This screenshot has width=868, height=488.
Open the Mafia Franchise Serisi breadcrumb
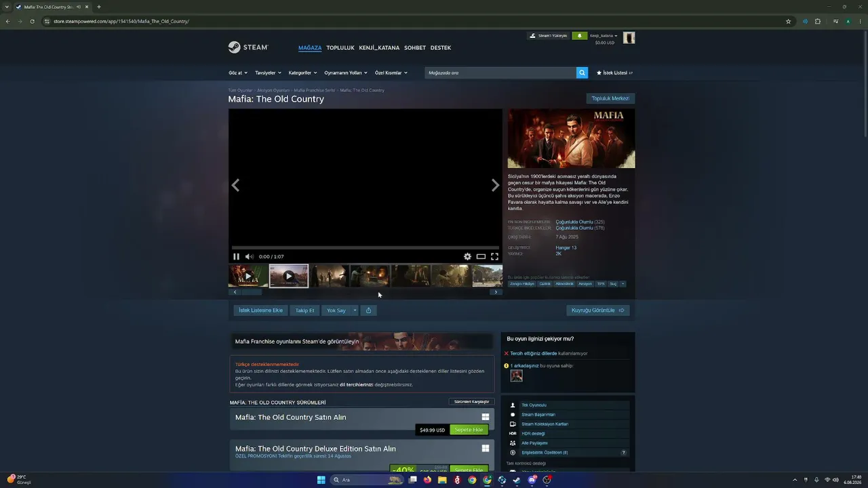[315, 90]
